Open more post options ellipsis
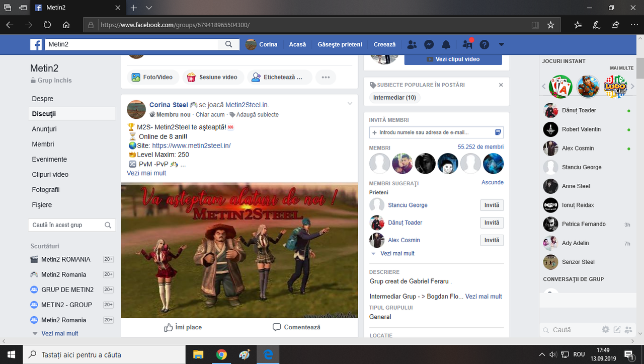Viewport: 644px width, 364px height. click(x=326, y=77)
